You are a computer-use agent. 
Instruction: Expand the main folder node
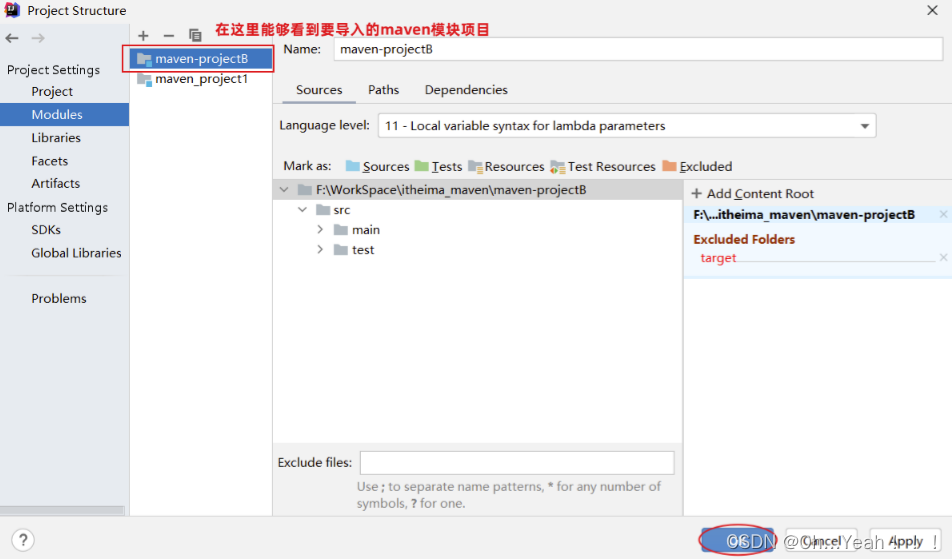pos(320,230)
